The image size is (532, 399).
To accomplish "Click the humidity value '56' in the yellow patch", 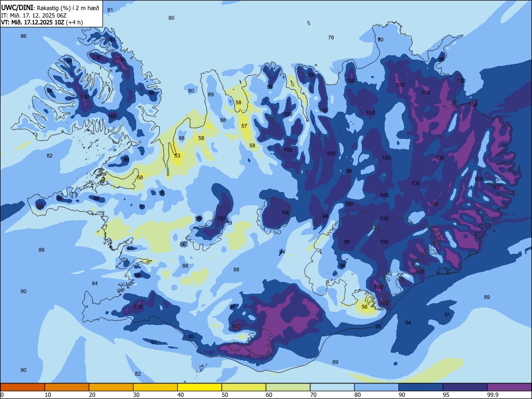I will point(364,307).
